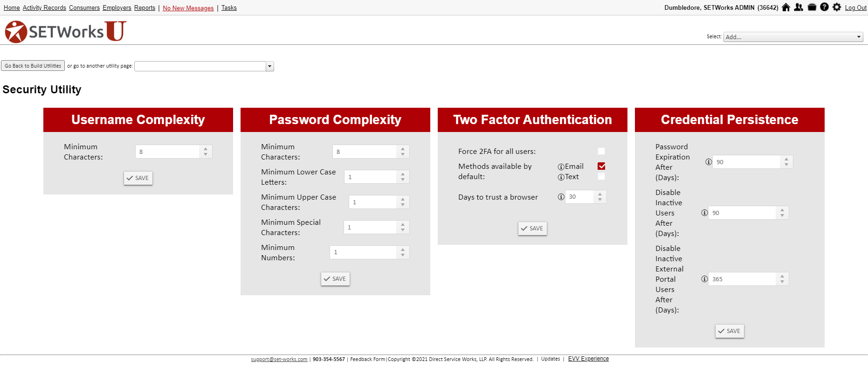Screen dimensions: 868x382
Task: Click stepper on Minimum Special Characters
Action: point(403,227)
